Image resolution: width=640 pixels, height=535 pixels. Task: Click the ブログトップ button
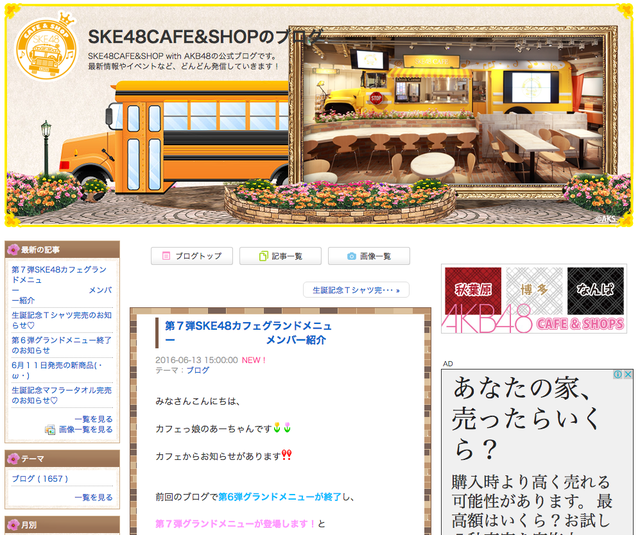[192, 256]
